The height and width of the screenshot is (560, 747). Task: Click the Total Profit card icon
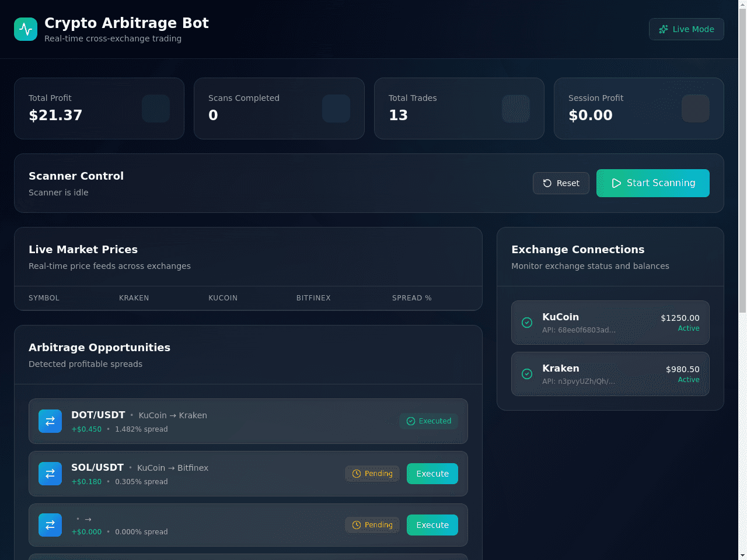156,108
